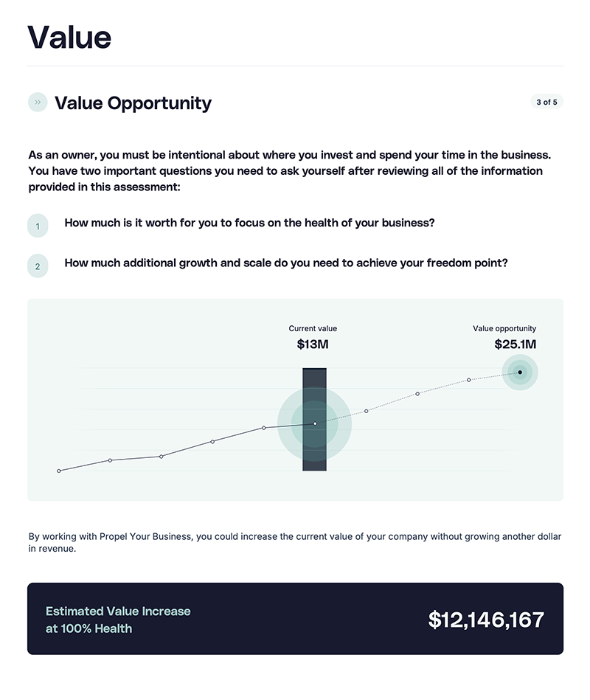Viewport: 590px width, 700px height.
Task: Click the double-chevron icon beside Value Opportunity
Action: tap(38, 103)
